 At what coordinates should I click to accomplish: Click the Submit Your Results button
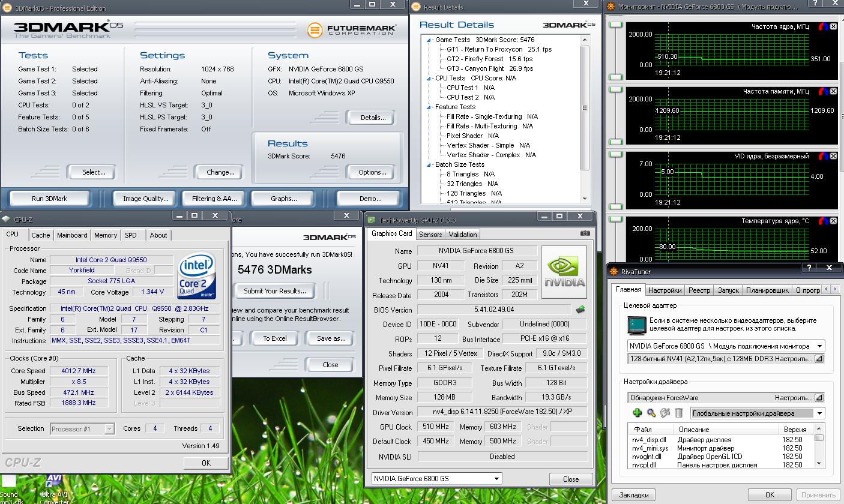point(275,291)
